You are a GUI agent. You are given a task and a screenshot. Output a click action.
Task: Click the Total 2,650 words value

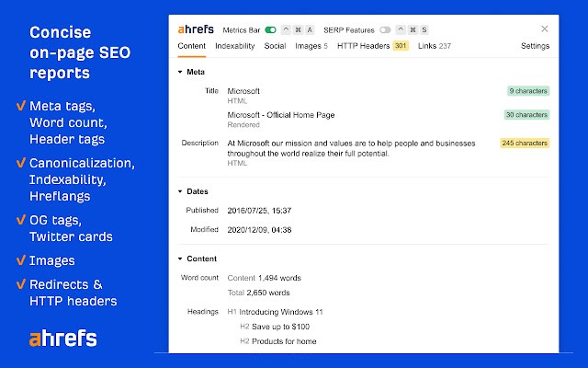click(258, 293)
